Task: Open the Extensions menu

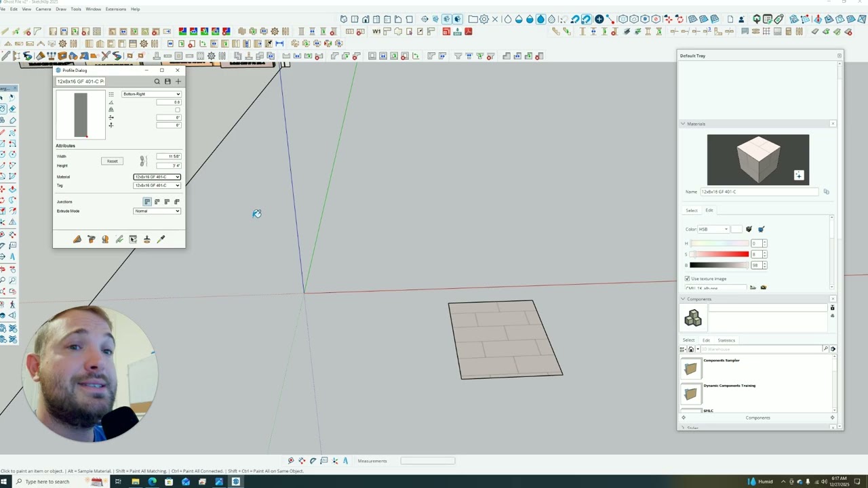Action: coord(116,9)
